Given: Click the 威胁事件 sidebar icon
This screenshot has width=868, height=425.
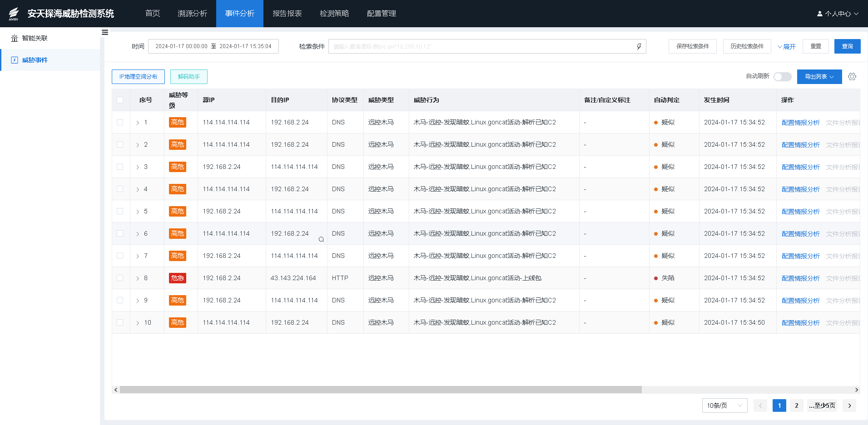Looking at the screenshot, I should pos(15,60).
